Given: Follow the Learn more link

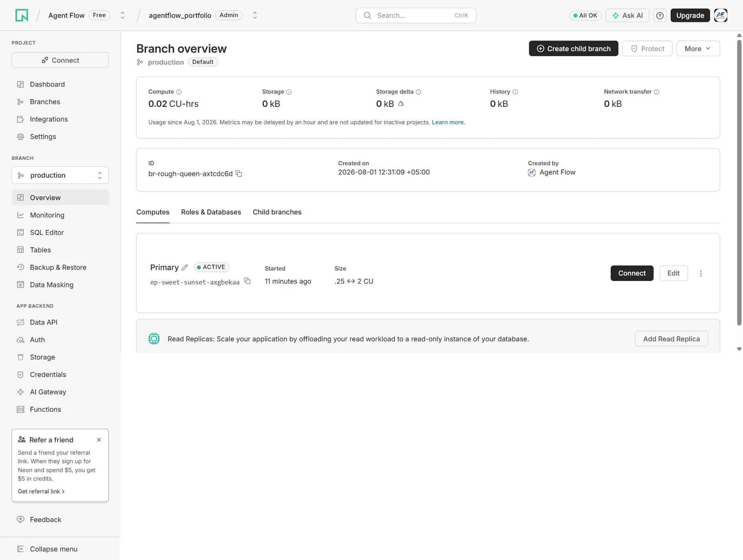Looking at the screenshot, I should (x=448, y=123).
